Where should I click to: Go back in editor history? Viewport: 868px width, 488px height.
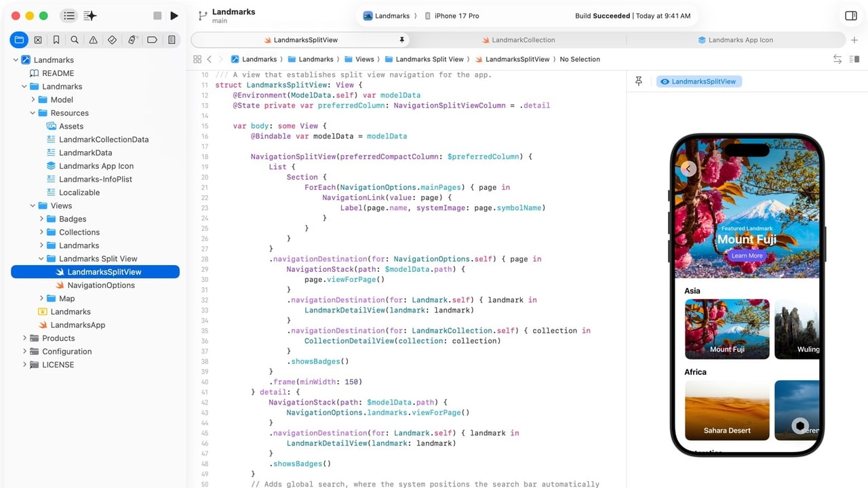point(210,59)
